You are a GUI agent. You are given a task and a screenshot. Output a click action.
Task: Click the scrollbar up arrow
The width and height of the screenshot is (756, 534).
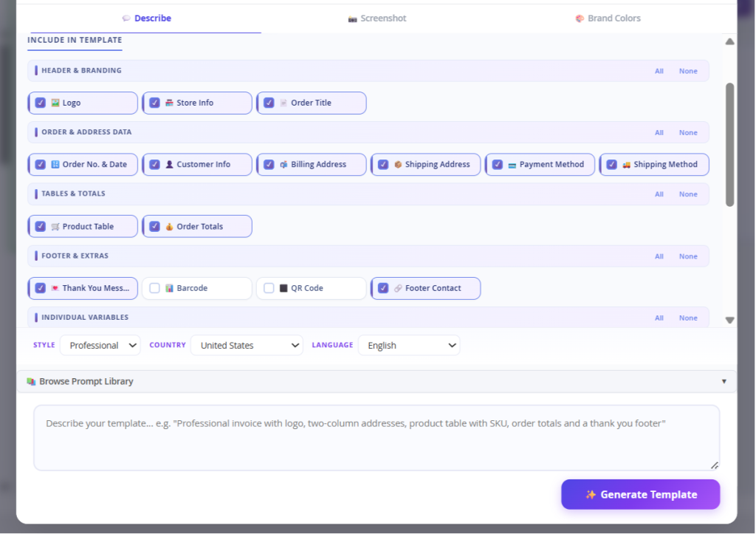730,41
